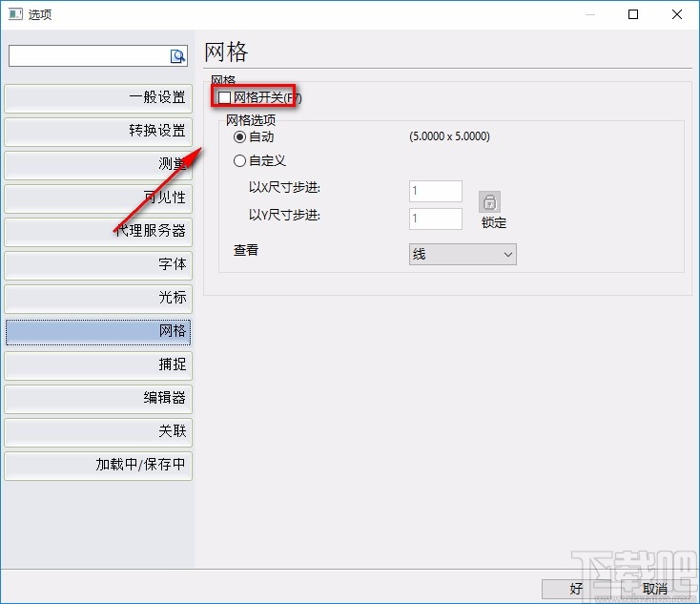Go to the 可见性 settings page
The image size is (700, 604).
tap(98, 198)
